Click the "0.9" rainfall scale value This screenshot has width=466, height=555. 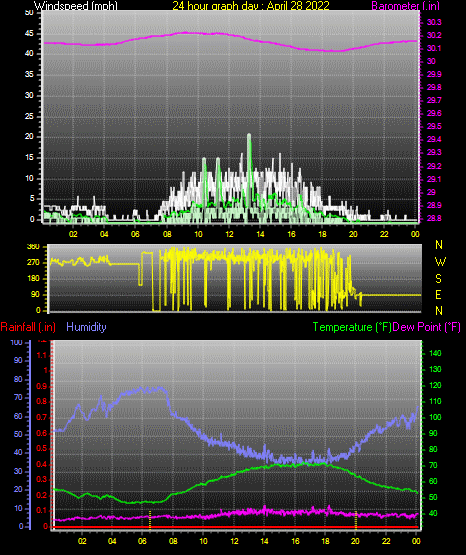pos(42,386)
